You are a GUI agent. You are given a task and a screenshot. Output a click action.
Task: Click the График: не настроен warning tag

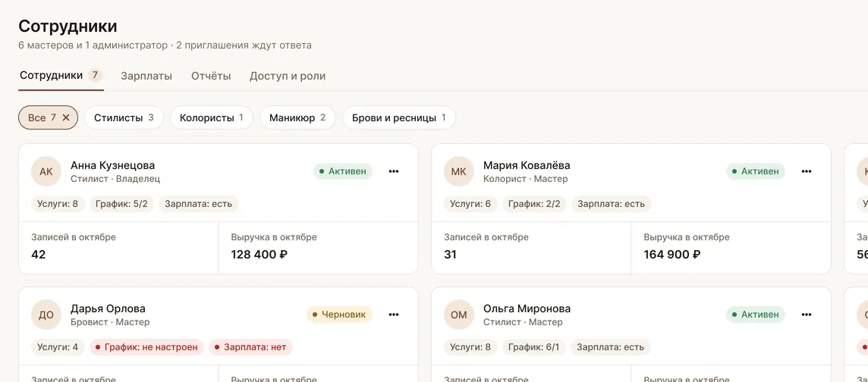click(x=146, y=347)
